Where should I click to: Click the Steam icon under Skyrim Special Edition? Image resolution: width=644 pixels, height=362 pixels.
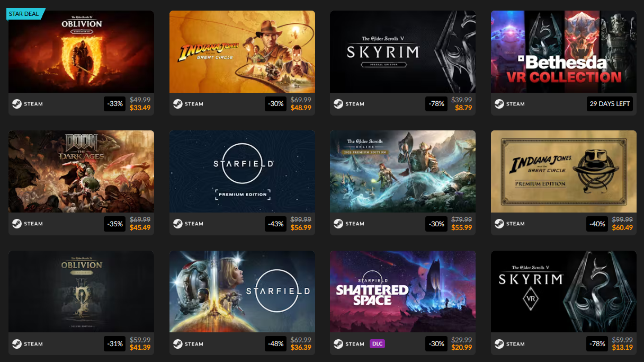coord(338,104)
